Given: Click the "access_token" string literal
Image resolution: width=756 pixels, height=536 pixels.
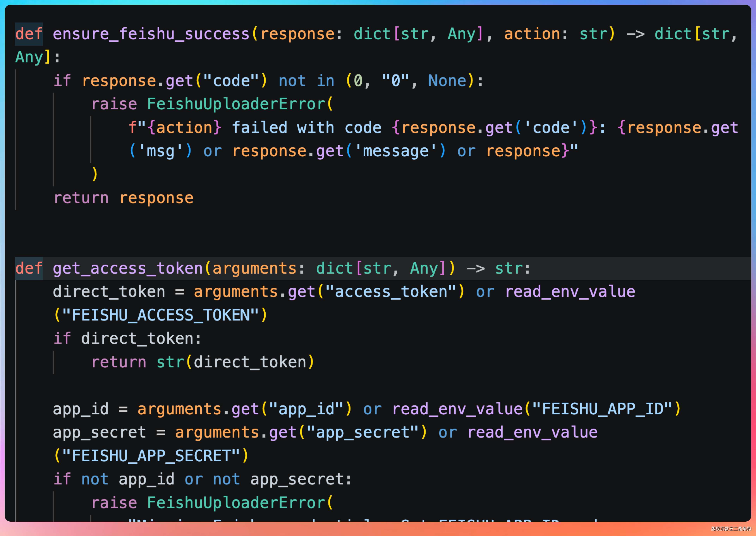Looking at the screenshot, I should [391, 292].
